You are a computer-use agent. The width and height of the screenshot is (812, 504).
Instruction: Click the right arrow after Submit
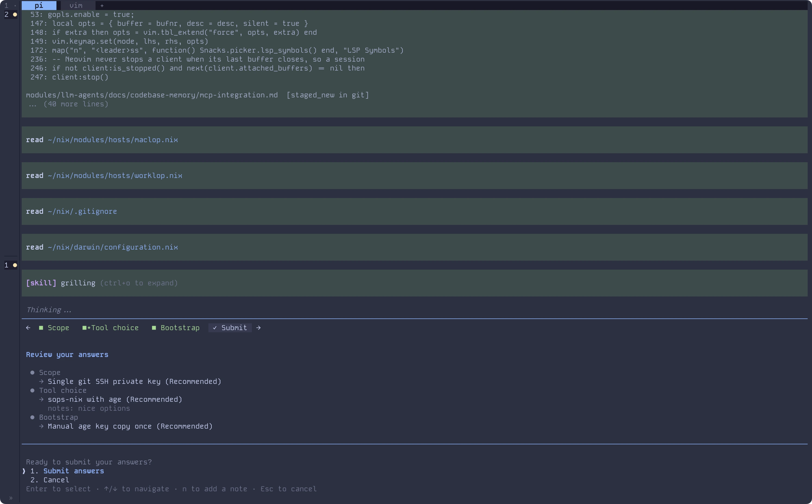coord(258,328)
